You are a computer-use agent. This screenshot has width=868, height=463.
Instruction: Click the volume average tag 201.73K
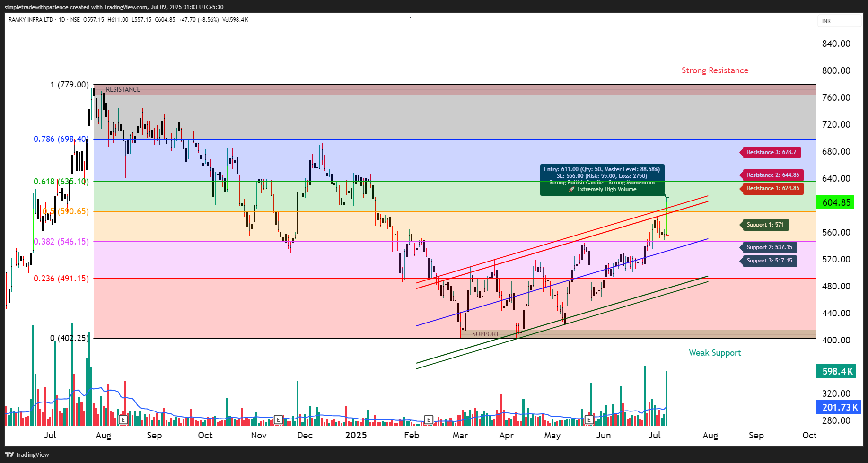(839, 407)
